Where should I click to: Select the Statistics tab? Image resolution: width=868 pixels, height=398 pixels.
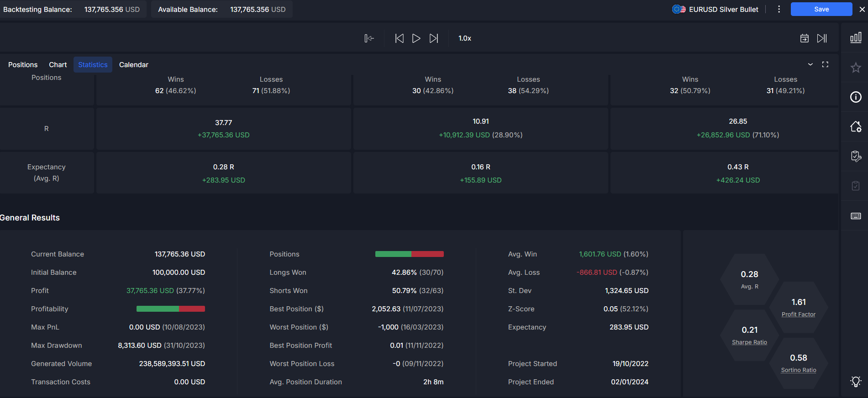point(93,65)
